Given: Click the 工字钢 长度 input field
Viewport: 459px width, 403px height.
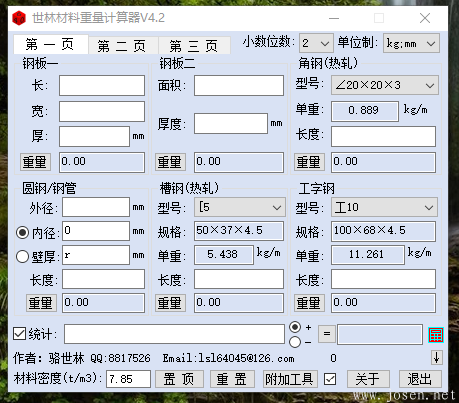Looking at the screenshot, I should [383, 279].
